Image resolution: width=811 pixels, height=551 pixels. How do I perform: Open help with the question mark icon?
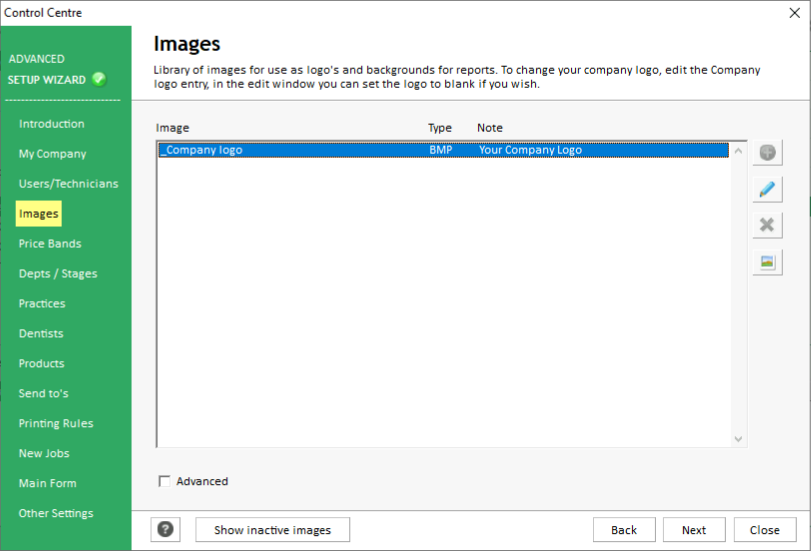(166, 530)
